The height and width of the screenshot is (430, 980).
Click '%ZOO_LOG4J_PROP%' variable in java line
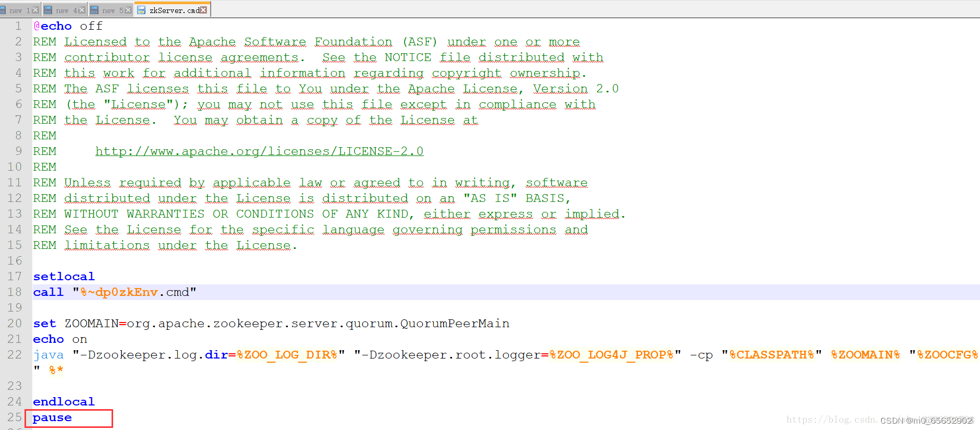(x=611, y=355)
